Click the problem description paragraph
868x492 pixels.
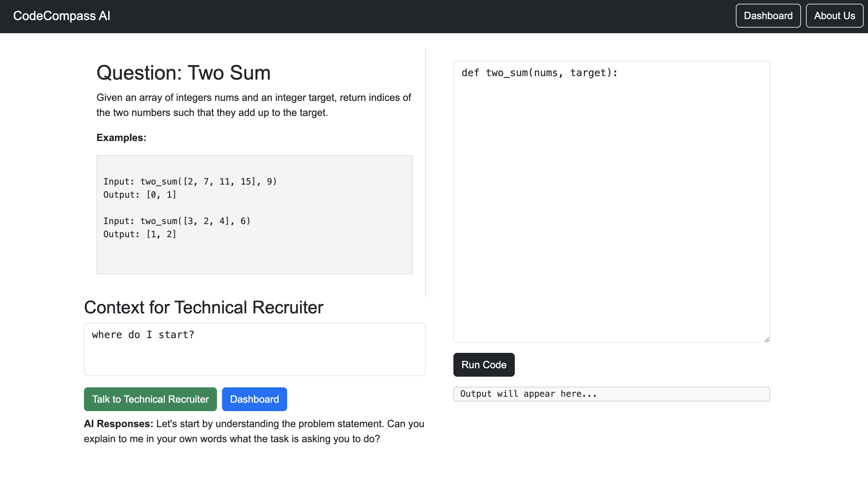[254, 105]
